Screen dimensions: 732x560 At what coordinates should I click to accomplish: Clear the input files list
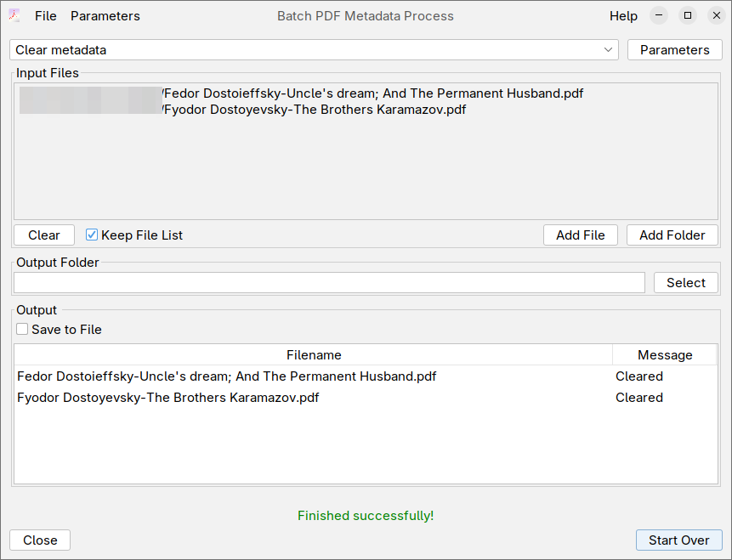point(44,235)
